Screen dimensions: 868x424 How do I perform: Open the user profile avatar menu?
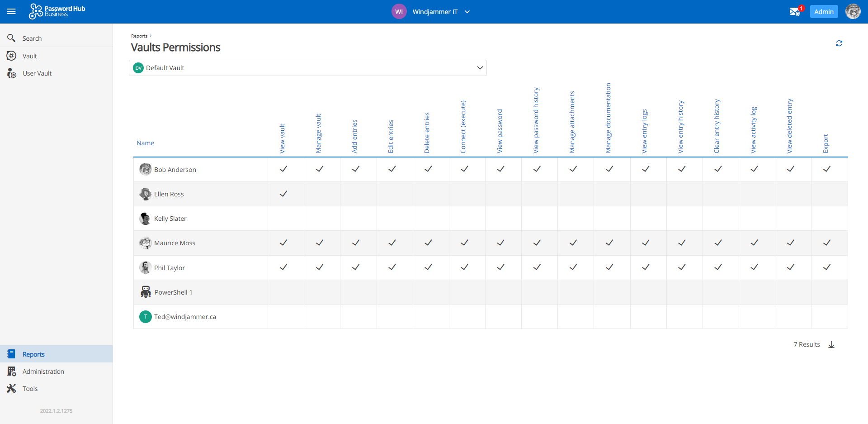[x=853, y=12]
